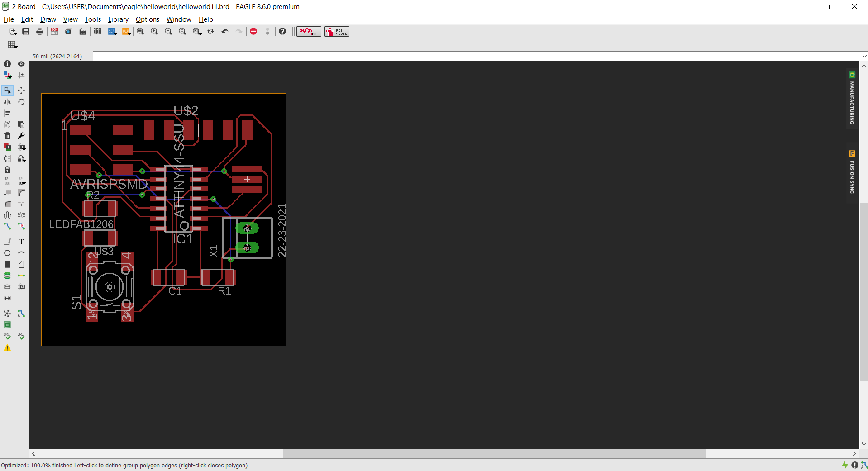This screenshot has width=868, height=471.
Task: Undo the last action
Action: 225,31
